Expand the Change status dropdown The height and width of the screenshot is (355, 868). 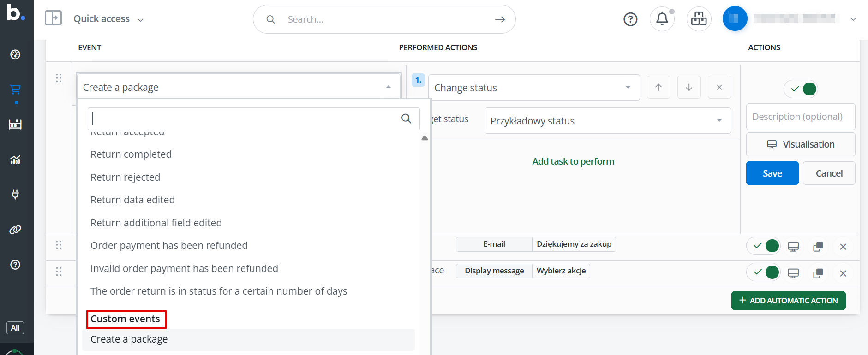(x=533, y=88)
